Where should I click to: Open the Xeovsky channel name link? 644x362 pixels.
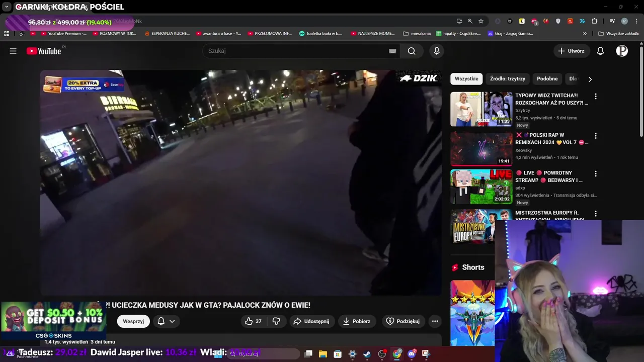click(x=524, y=150)
